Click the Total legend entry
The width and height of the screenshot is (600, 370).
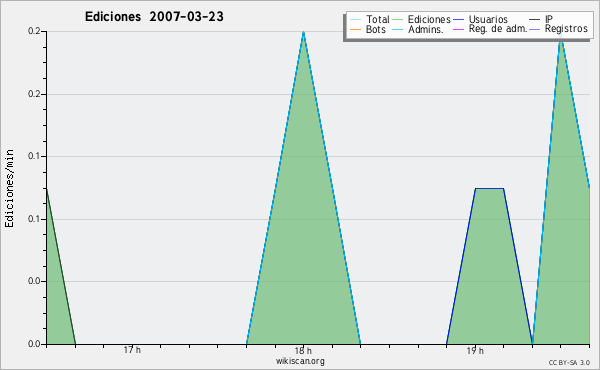(x=370, y=19)
